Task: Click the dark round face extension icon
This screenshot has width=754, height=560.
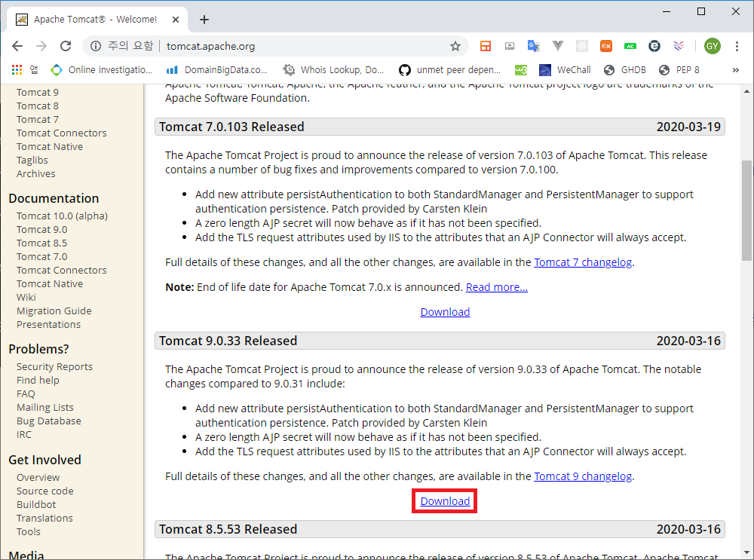Action: [x=654, y=46]
